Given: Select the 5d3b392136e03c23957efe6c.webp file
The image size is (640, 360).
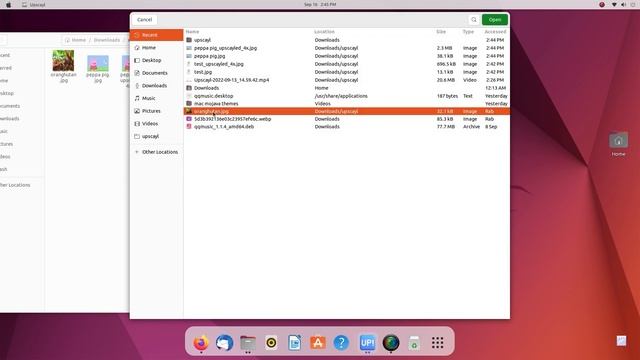Looking at the screenshot, I should 347,119.
